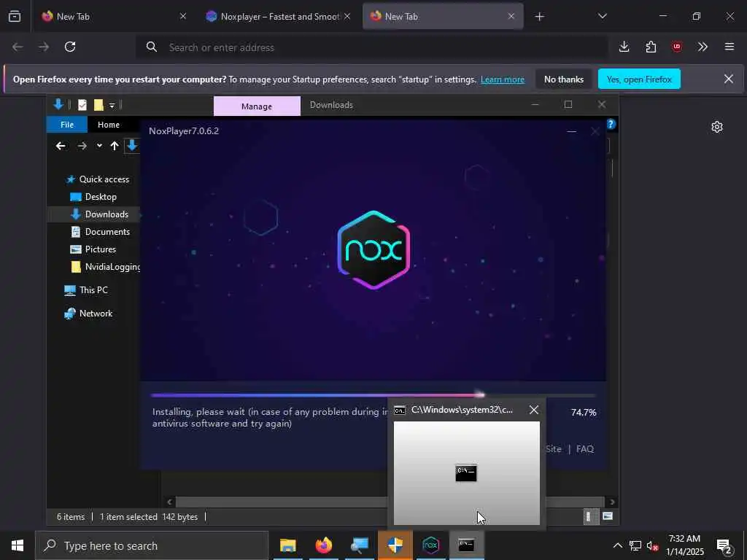
Task: Minimize the NoxPlayer installer window
Action: [x=572, y=131]
